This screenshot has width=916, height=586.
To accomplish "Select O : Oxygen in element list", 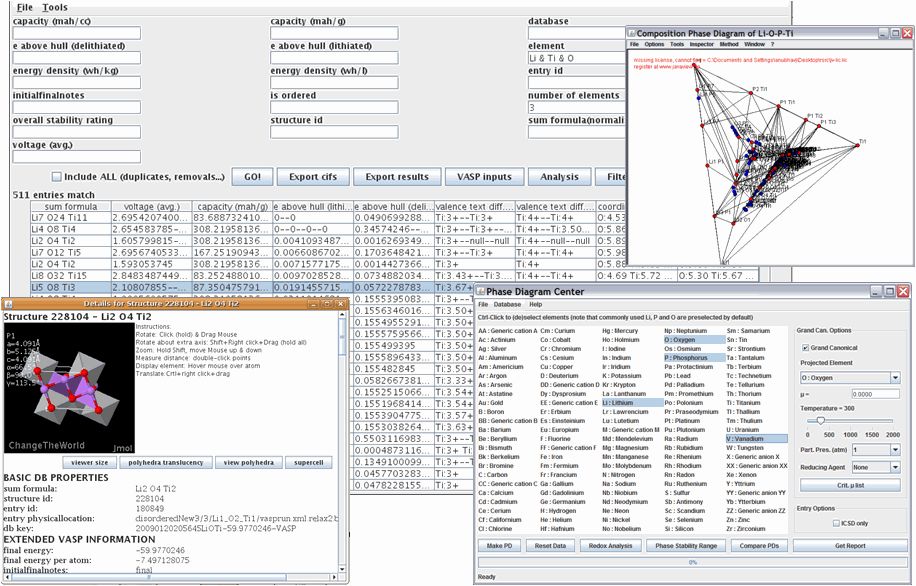I will 692,339.
